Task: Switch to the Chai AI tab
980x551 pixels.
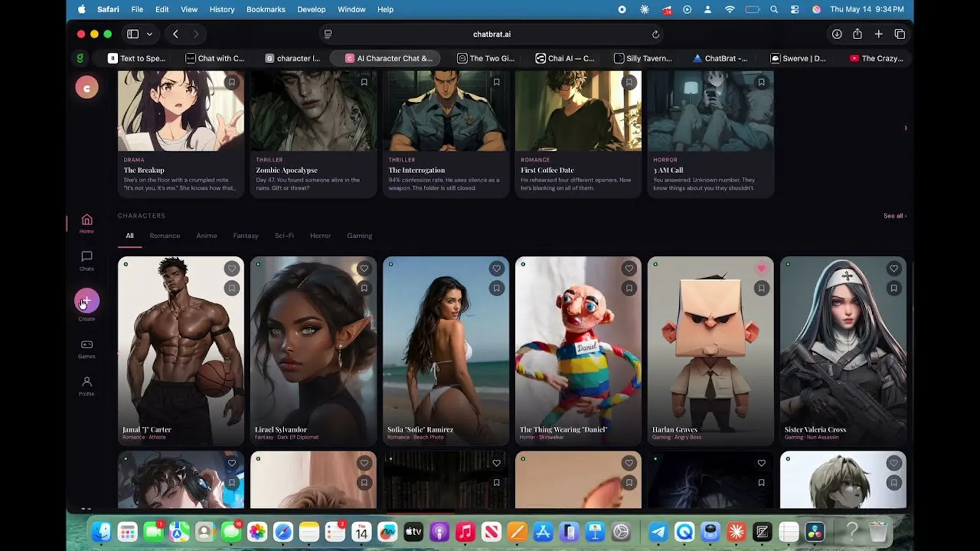Action: coord(565,58)
